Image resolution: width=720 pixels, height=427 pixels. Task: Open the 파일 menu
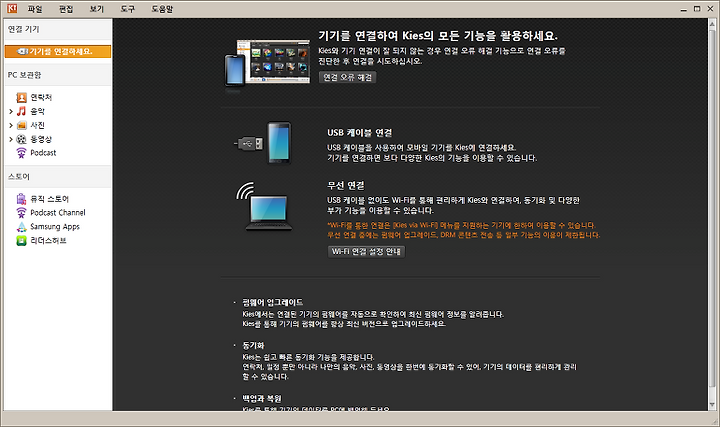click(34, 9)
